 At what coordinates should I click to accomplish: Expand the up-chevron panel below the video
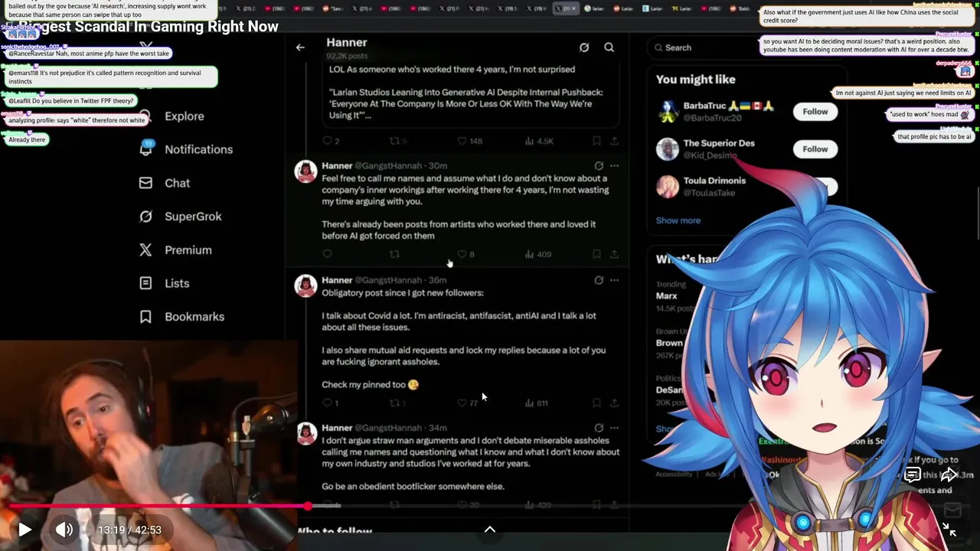[490, 529]
